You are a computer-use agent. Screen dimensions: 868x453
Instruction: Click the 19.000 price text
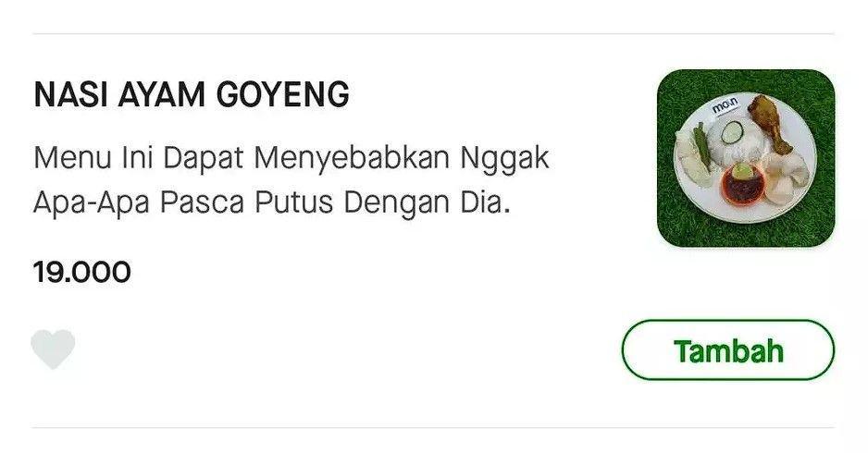[x=82, y=272]
